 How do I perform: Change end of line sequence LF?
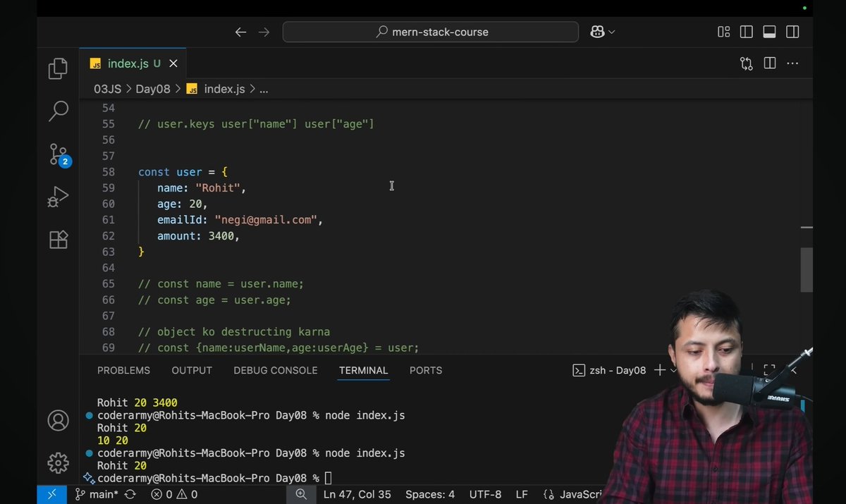522,495
